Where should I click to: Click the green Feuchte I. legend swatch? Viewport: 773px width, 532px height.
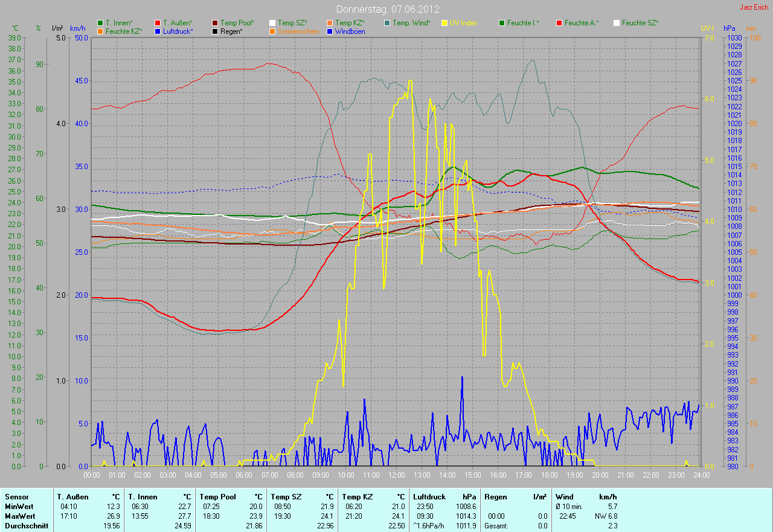tap(502, 23)
